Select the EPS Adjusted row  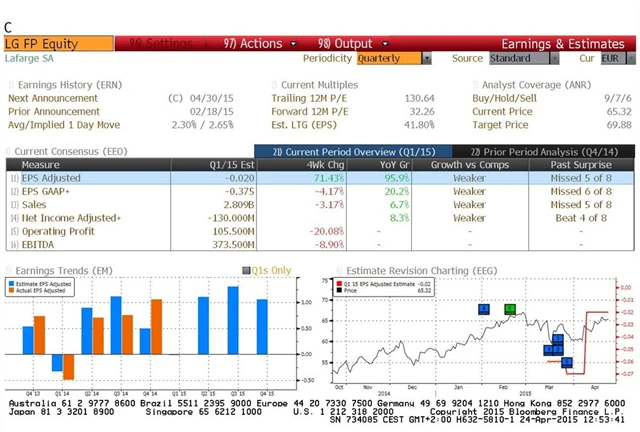click(x=50, y=177)
